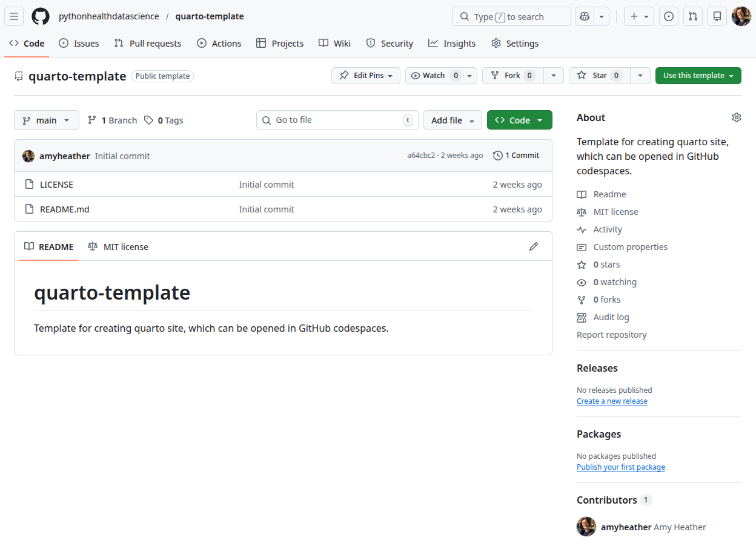Click the Copilot icon in the header
The width and height of the screenshot is (756, 549).
583,16
